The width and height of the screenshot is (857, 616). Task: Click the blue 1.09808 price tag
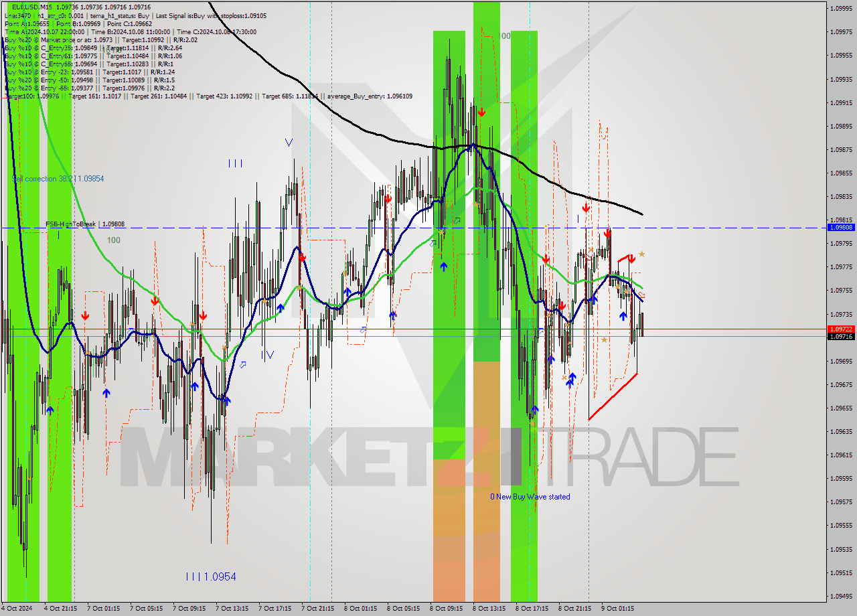(841, 228)
